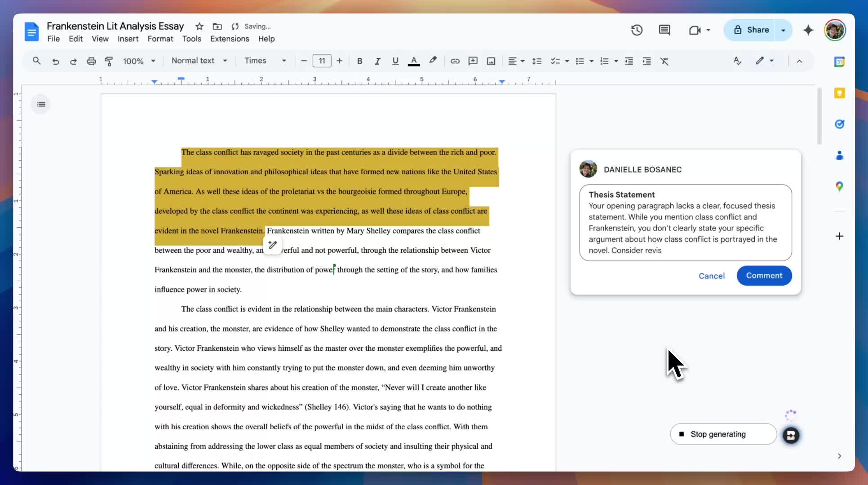Open the View menu

point(100,39)
